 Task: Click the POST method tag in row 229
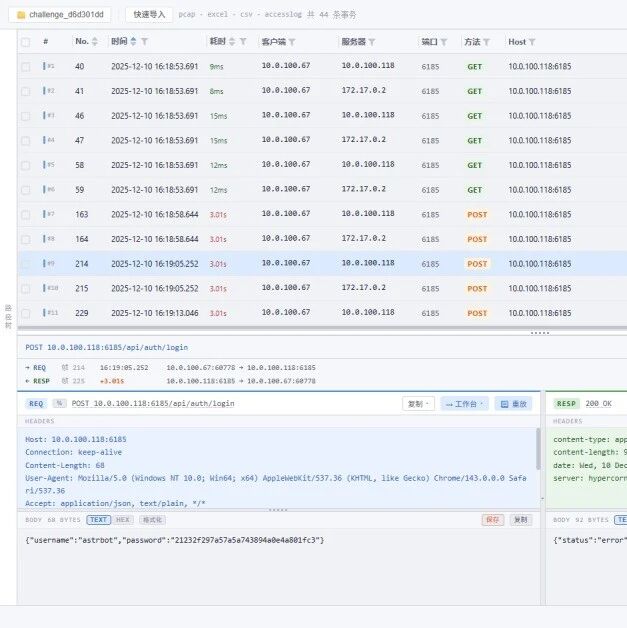(477, 313)
